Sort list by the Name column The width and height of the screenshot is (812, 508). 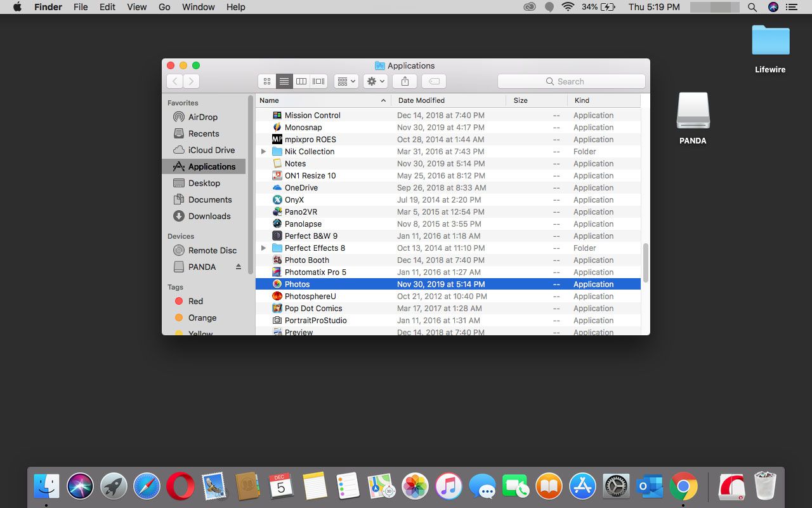[x=323, y=100]
